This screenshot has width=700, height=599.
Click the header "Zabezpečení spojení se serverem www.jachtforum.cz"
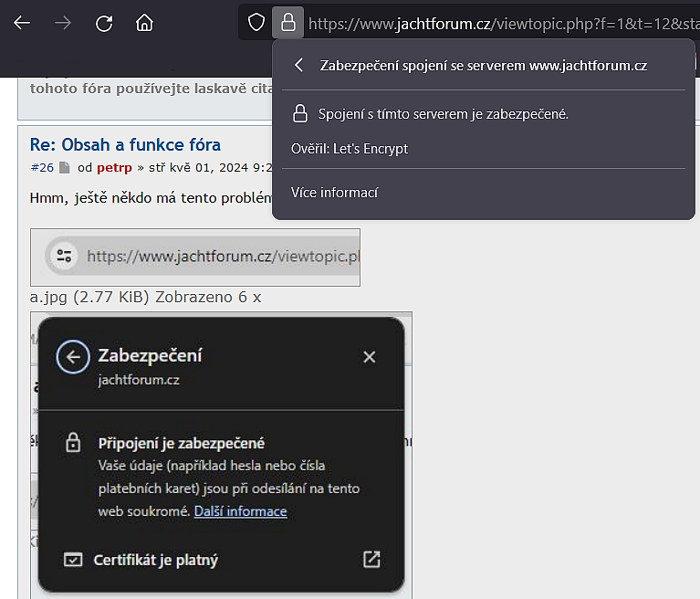click(484, 66)
